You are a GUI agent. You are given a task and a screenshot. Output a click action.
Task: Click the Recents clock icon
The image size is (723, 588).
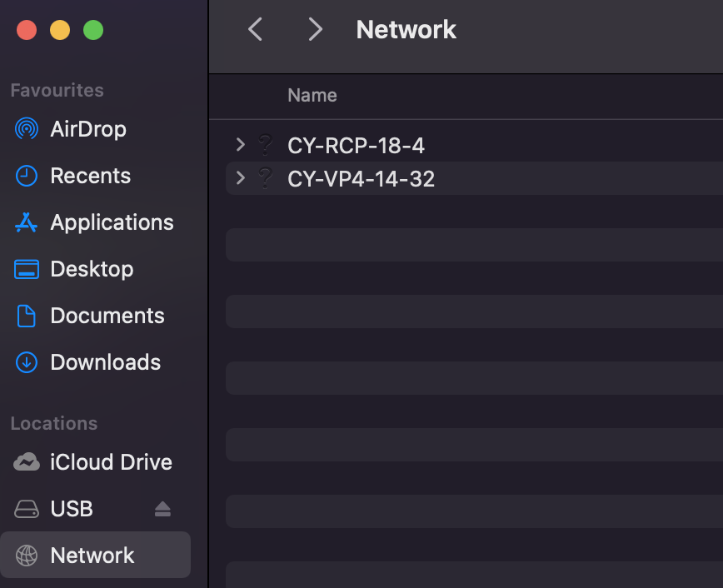click(x=27, y=176)
